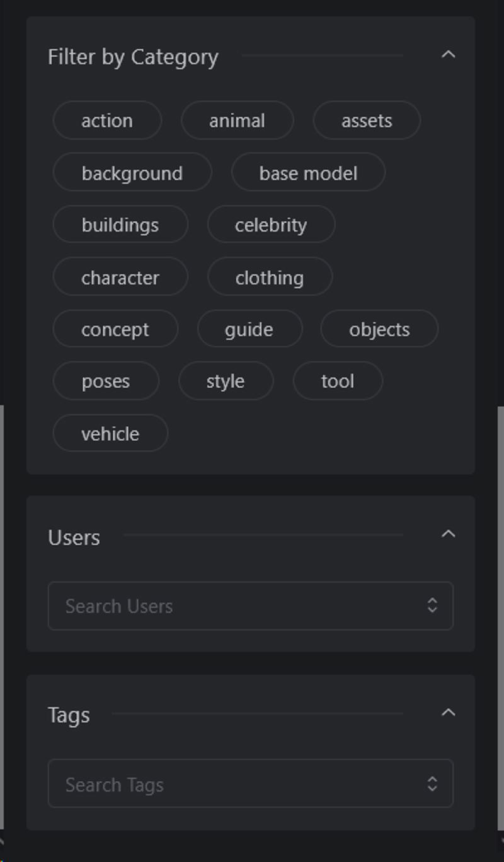This screenshot has height=862, width=504.
Task: Collapse the Tags section chevron
Action: (448, 713)
